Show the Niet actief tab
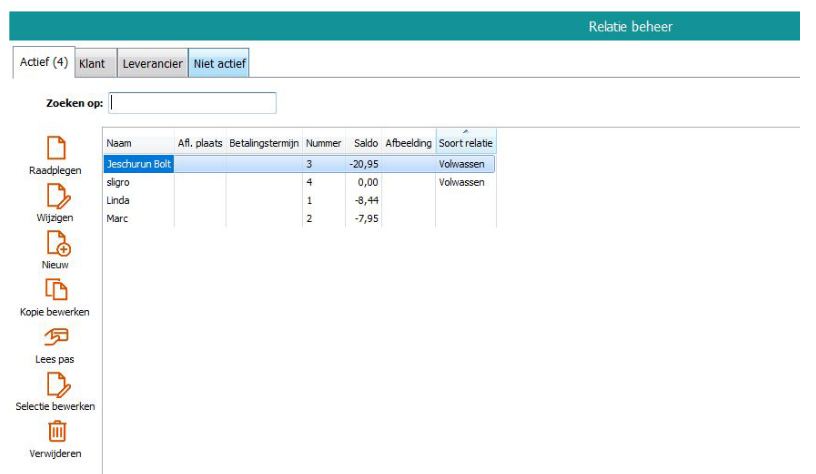Image resolution: width=816 pixels, height=474 pixels. [219, 63]
